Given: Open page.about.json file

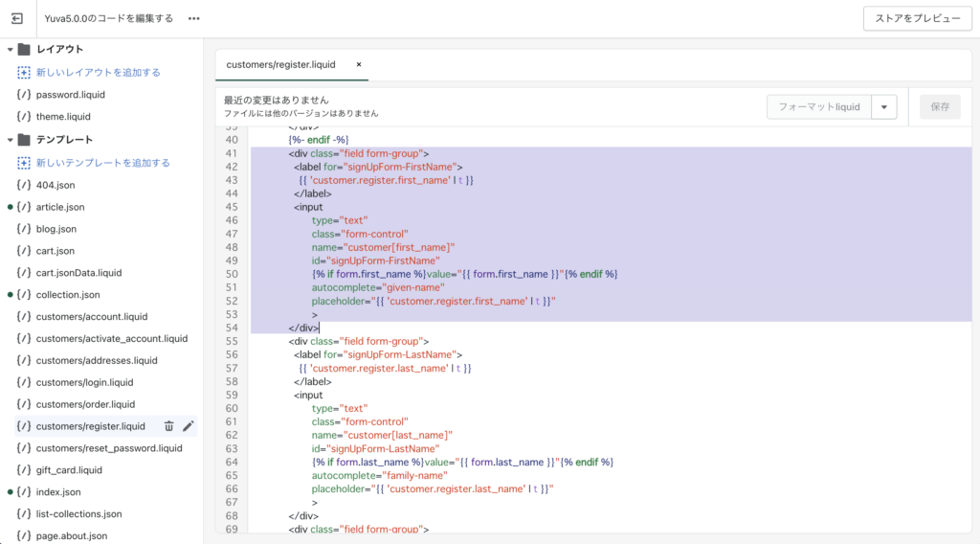Looking at the screenshot, I should tap(71, 536).
